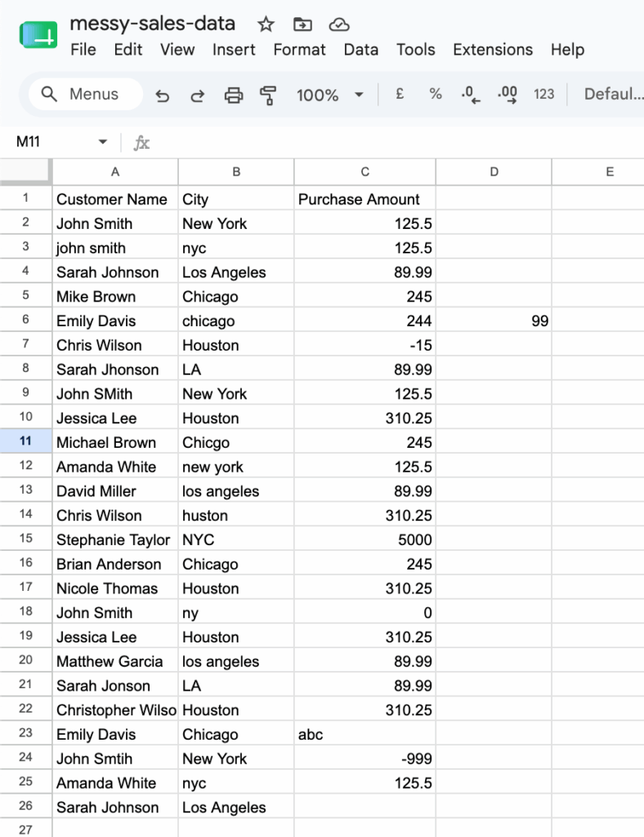Select column C header

click(364, 172)
